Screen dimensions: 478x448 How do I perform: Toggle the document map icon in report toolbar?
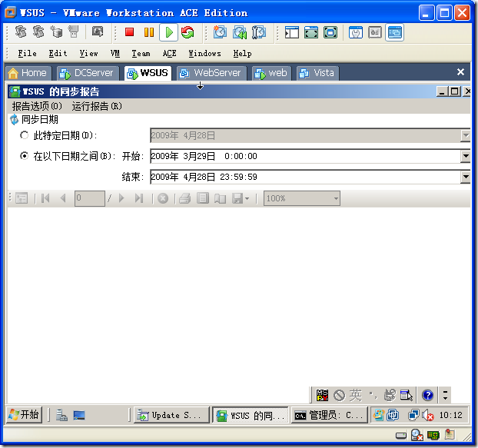[x=22, y=198]
